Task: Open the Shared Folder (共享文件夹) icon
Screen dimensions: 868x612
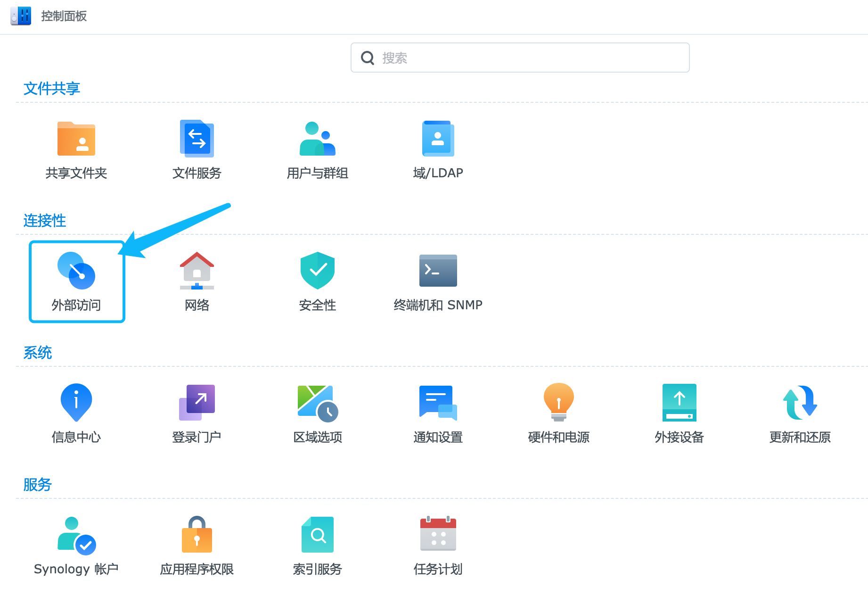Action: tap(76, 139)
